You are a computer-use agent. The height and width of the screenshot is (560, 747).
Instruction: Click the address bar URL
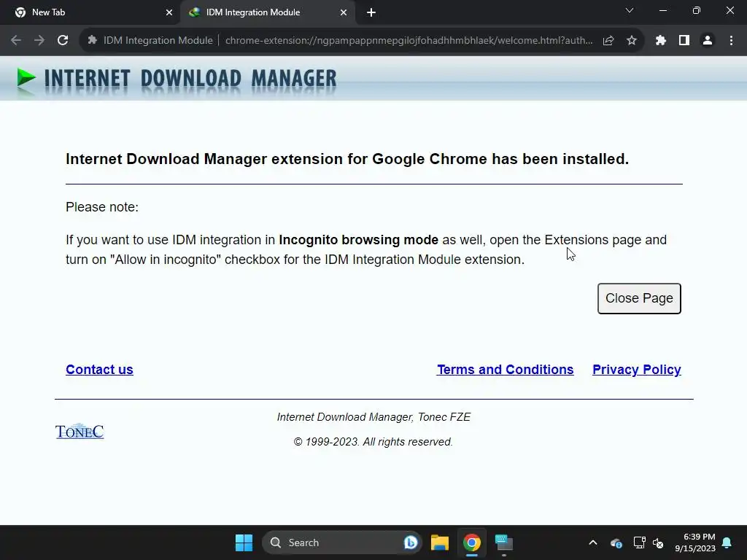coord(409,41)
